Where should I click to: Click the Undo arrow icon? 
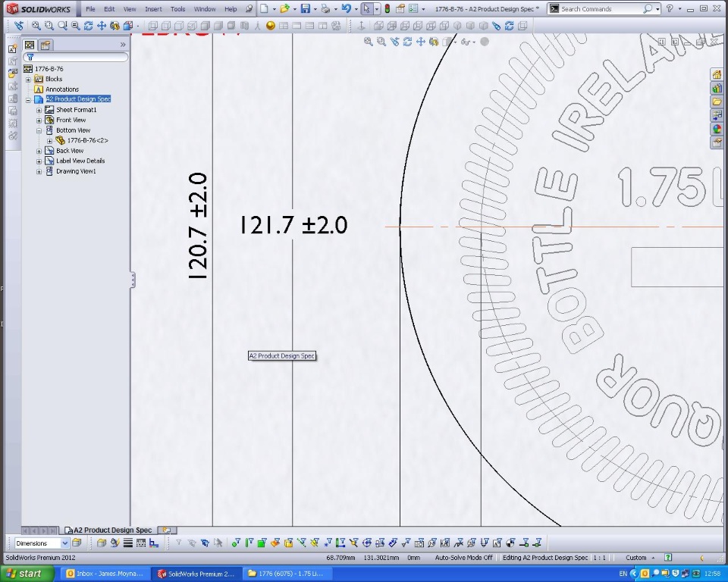coord(347,8)
